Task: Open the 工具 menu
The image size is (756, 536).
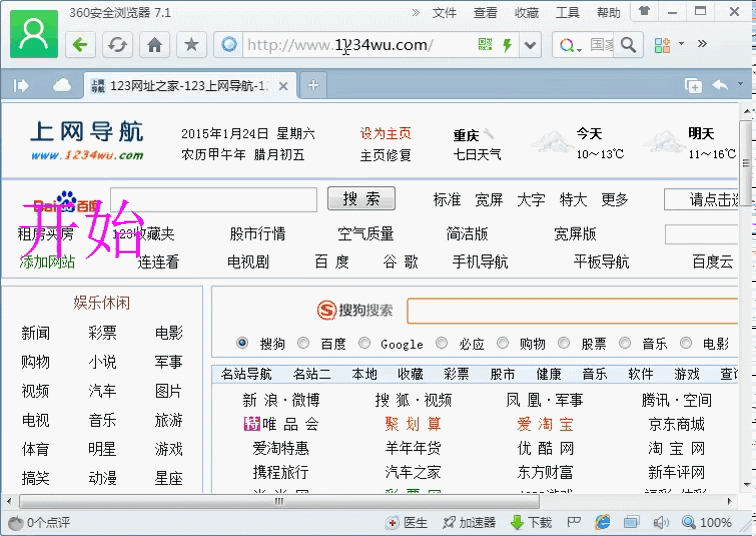Action: pos(567,13)
